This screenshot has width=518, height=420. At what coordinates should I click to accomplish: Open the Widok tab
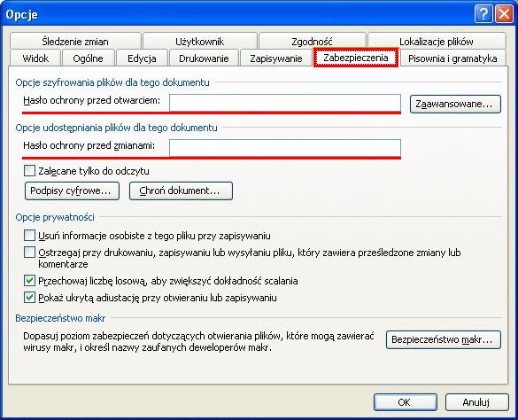35,58
